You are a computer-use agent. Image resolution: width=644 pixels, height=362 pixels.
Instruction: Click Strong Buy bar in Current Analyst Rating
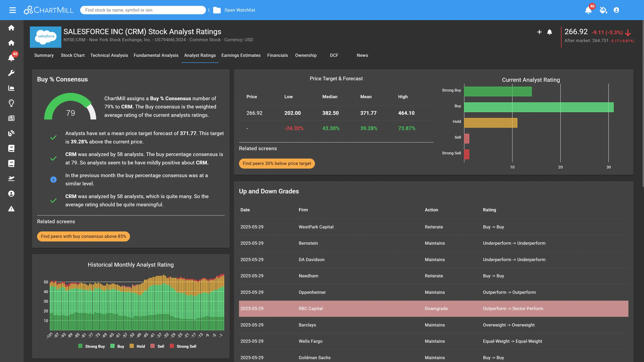[x=498, y=92]
